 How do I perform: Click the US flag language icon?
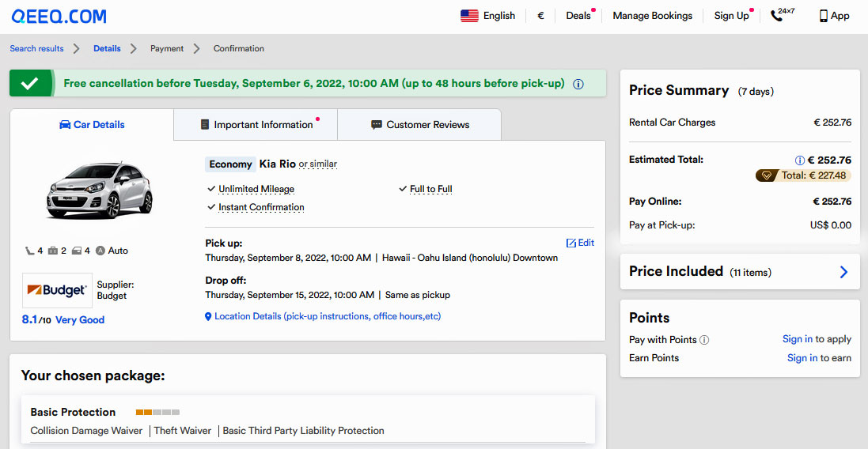tap(469, 16)
